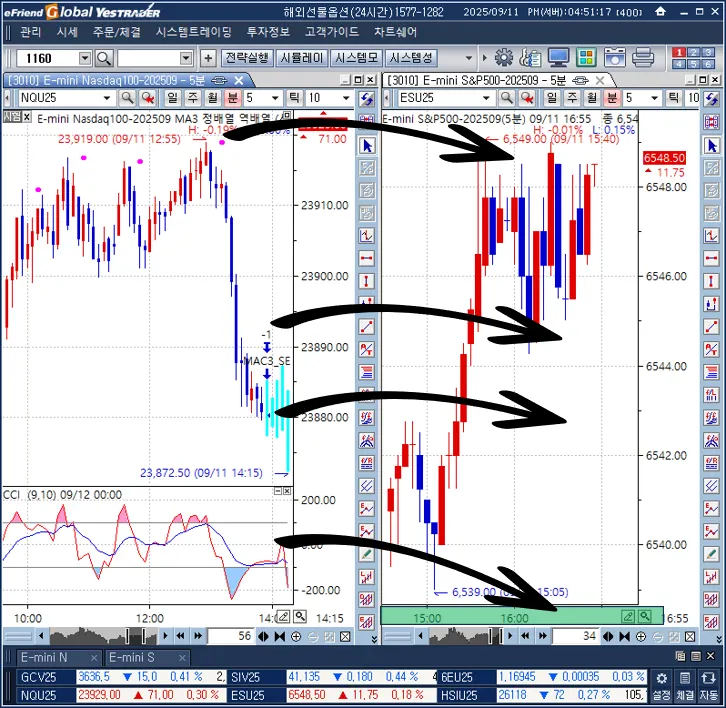
Task: Expand the toolbar overflow arrow after 시스템성
Action: click(x=469, y=58)
